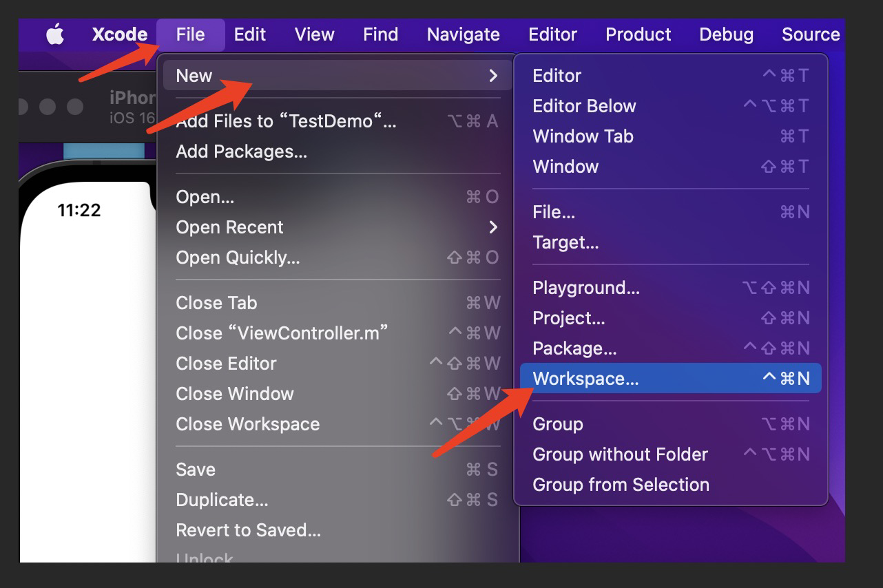Open the Edit menu
The width and height of the screenshot is (883, 588).
coord(249,34)
